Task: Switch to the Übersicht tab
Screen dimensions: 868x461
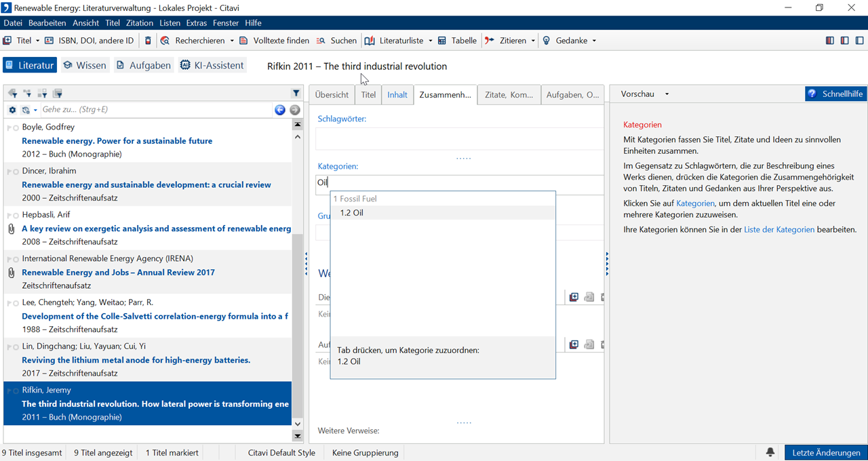Action: point(332,95)
